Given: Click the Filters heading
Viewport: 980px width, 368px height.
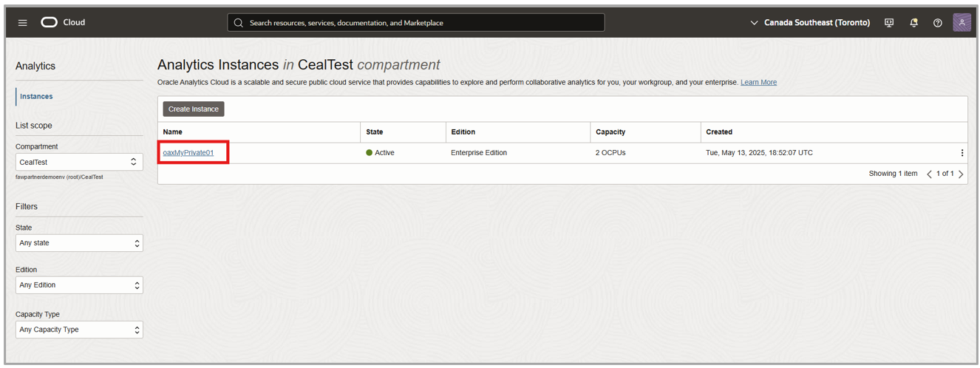Looking at the screenshot, I should [x=27, y=207].
